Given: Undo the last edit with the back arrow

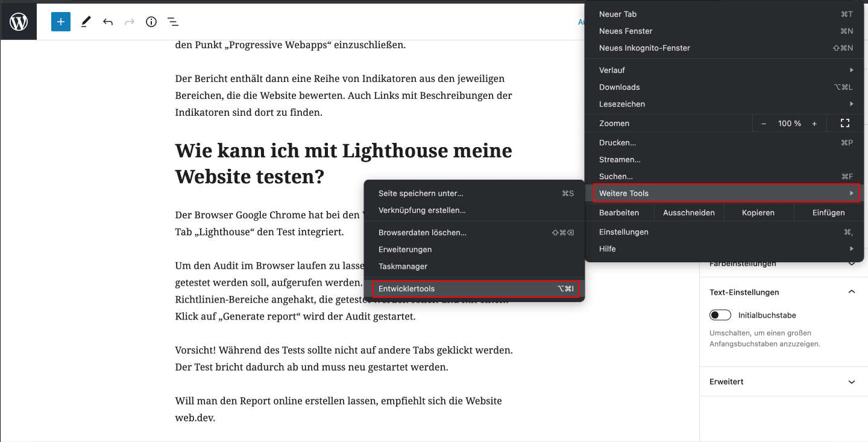Looking at the screenshot, I should (107, 21).
